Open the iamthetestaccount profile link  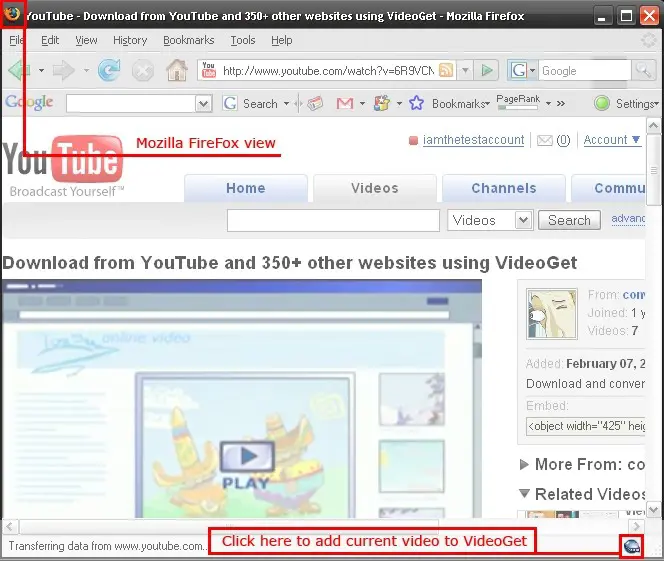[473, 140]
